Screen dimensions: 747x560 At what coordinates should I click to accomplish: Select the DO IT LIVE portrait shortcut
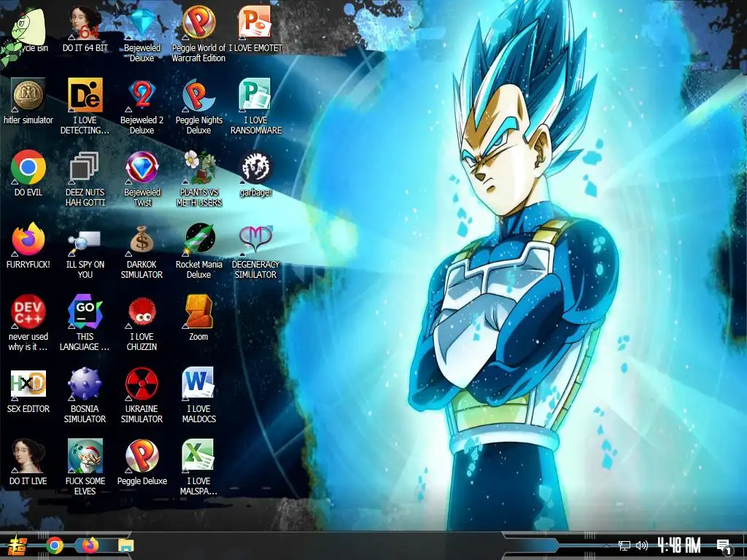click(x=28, y=456)
